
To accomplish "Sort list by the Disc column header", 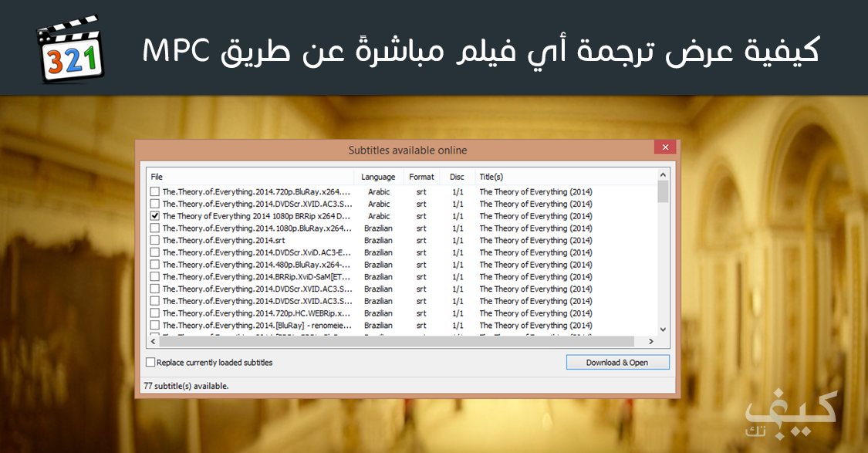I will coord(458,177).
